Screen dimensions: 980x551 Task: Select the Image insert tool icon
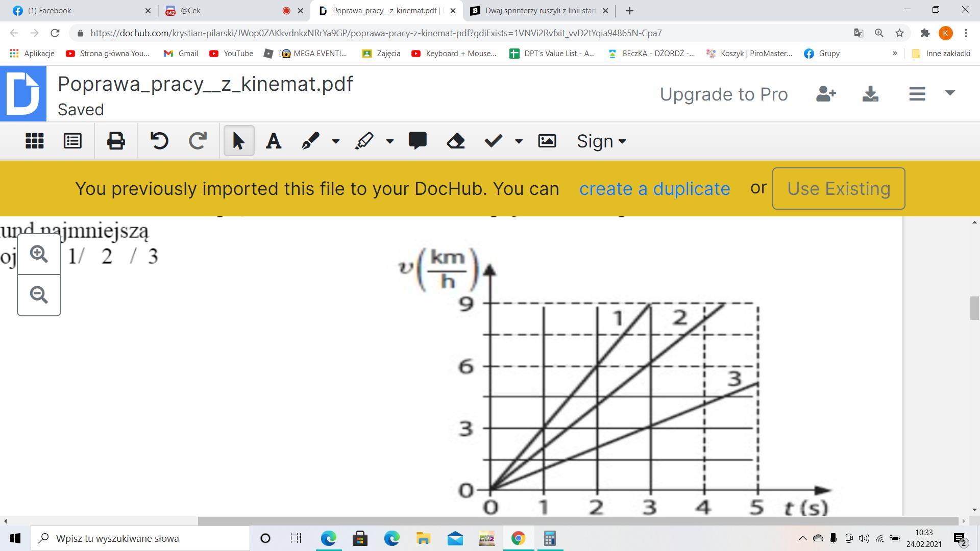point(547,141)
